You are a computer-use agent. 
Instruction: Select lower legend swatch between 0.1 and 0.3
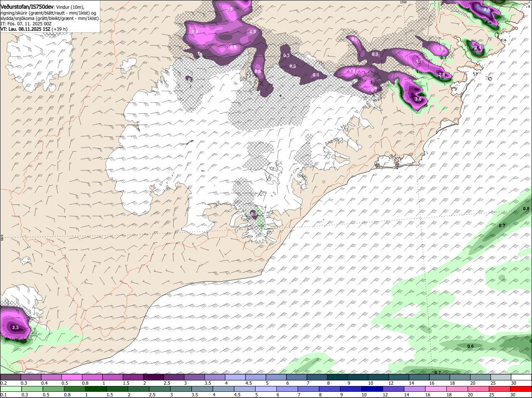(10, 389)
